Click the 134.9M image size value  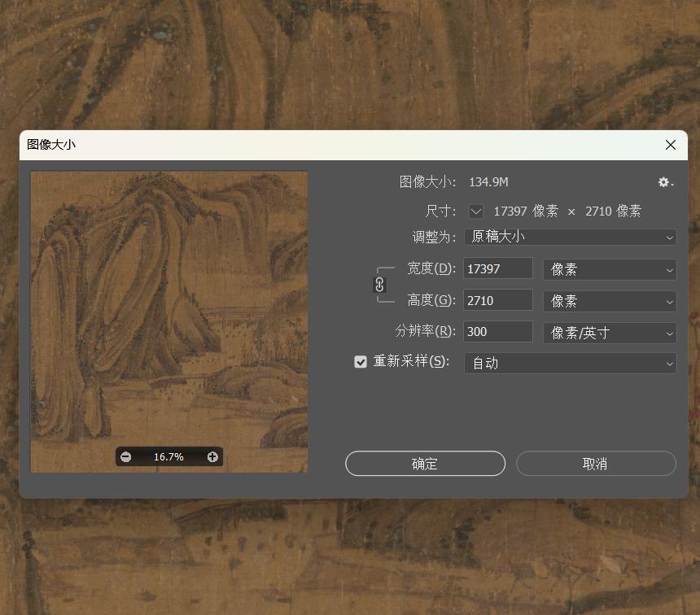click(x=488, y=182)
